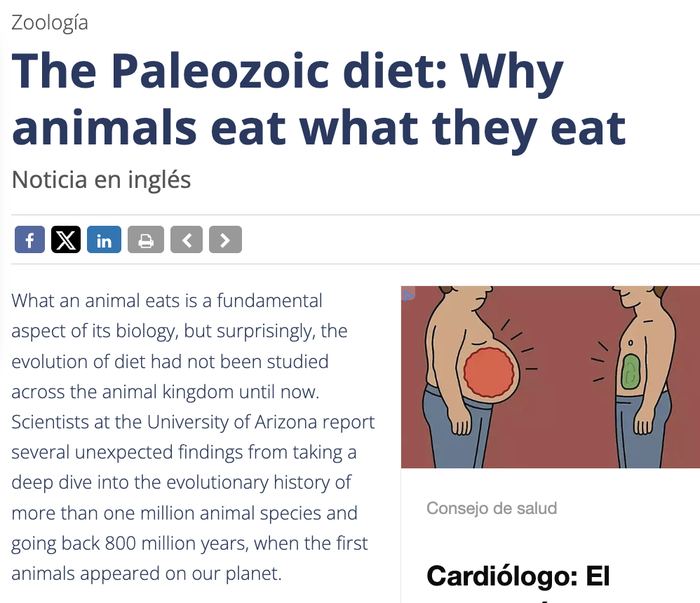Click the green stomach figure in the ad
This screenshot has width=700, height=603.
pos(631,372)
